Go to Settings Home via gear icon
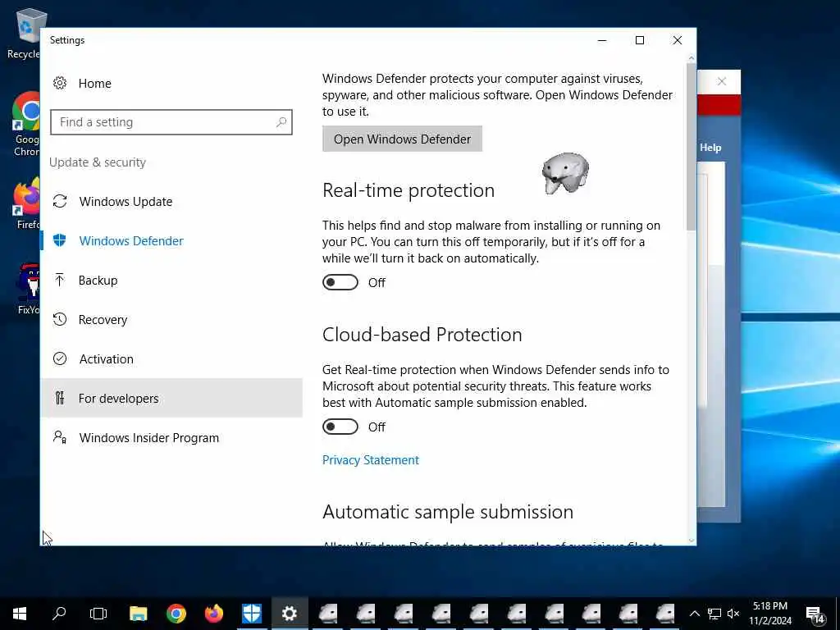 pos(60,83)
